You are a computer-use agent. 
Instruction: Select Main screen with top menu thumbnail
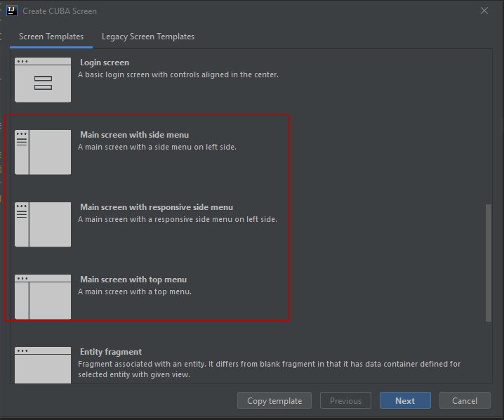[x=43, y=297]
